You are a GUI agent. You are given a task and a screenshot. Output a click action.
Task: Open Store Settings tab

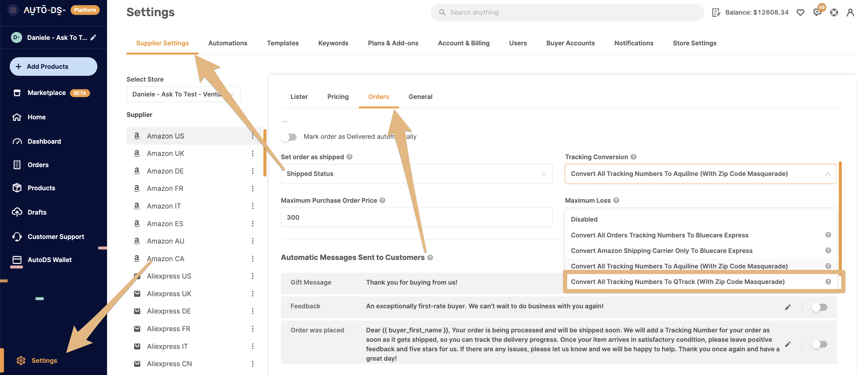[x=694, y=43]
